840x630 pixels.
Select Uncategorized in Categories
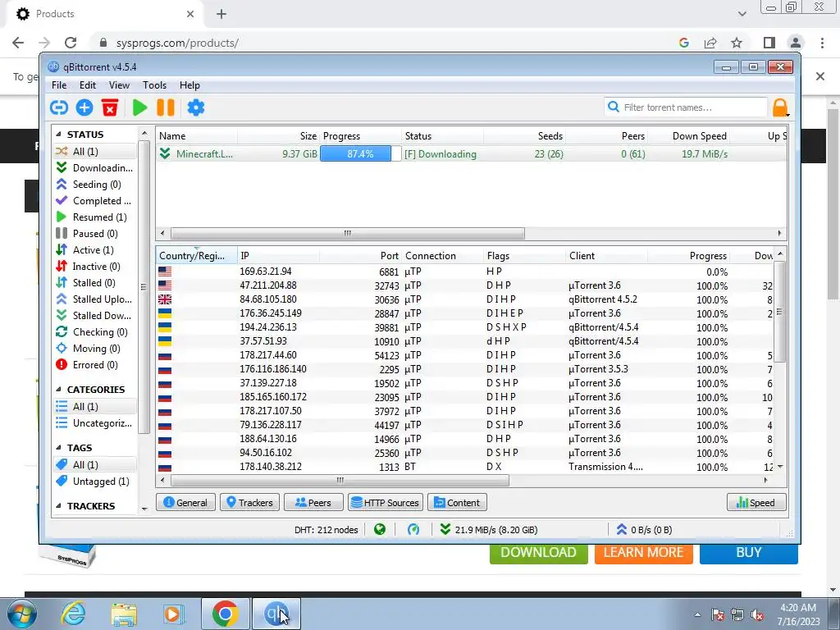[94, 423]
